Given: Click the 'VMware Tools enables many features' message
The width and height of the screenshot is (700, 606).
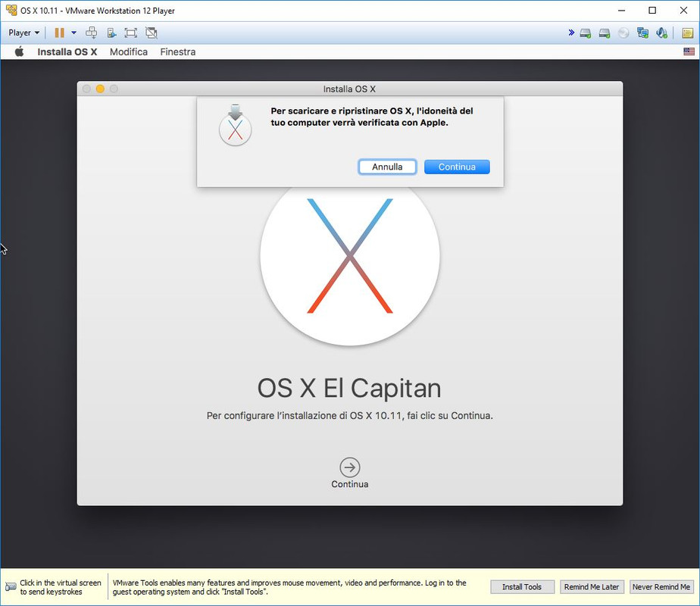Looking at the screenshot, I should tap(289, 587).
